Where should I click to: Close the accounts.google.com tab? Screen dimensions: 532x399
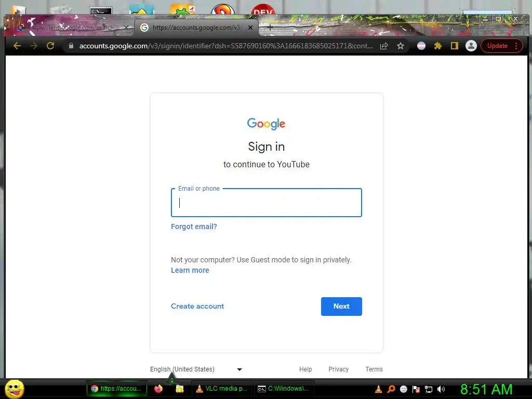click(250, 28)
